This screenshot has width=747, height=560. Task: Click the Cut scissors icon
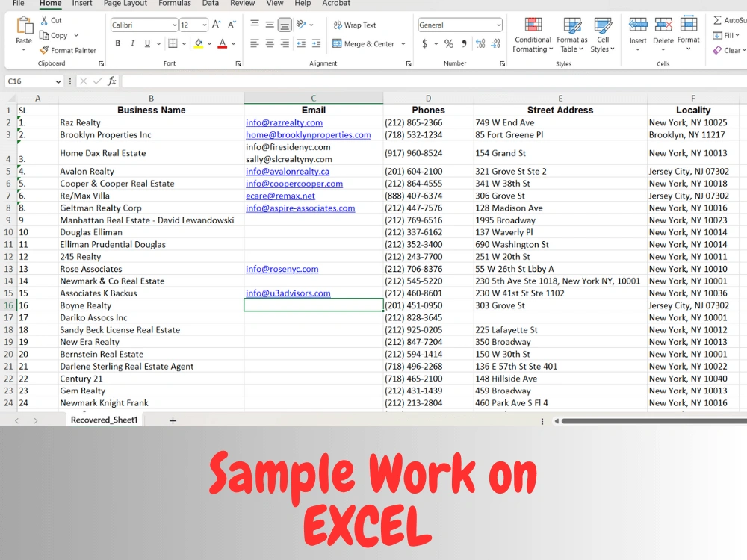coord(44,20)
